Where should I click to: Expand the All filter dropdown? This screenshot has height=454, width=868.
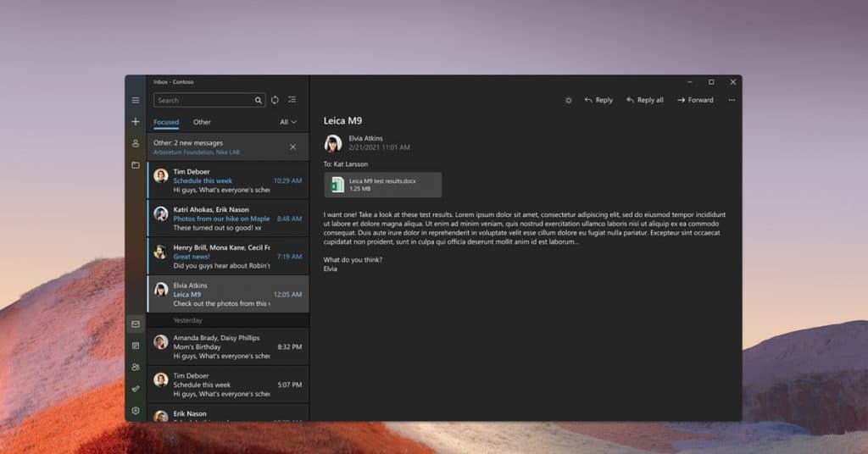(x=288, y=122)
